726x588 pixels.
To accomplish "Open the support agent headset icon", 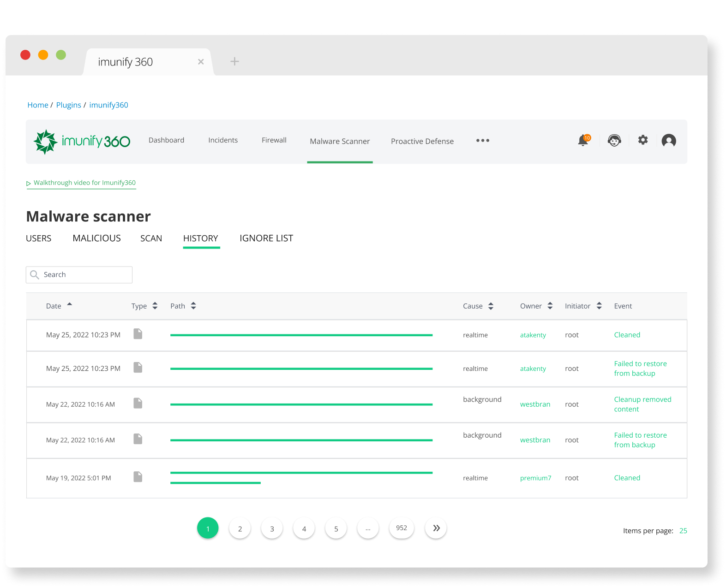I will coord(614,140).
